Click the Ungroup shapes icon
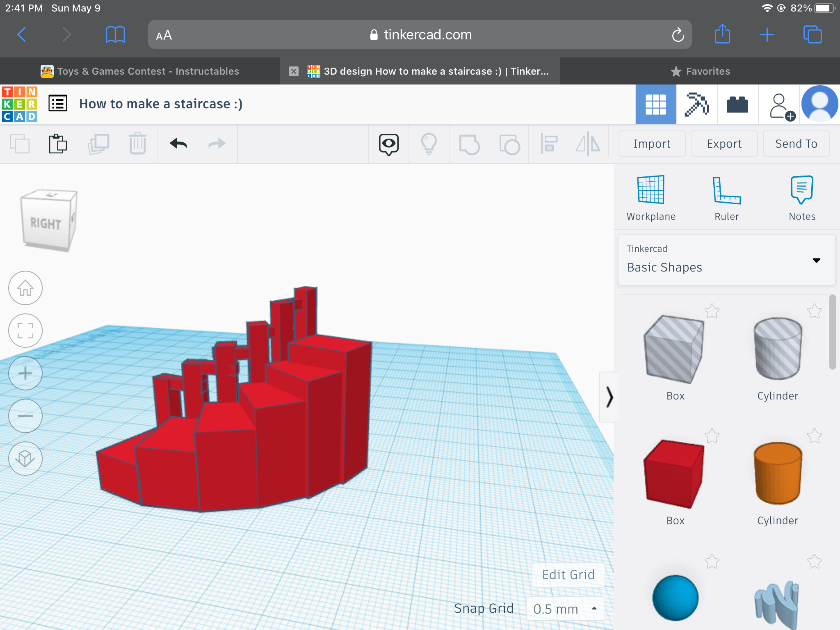This screenshot has width=840, height=630. (509, 144)
